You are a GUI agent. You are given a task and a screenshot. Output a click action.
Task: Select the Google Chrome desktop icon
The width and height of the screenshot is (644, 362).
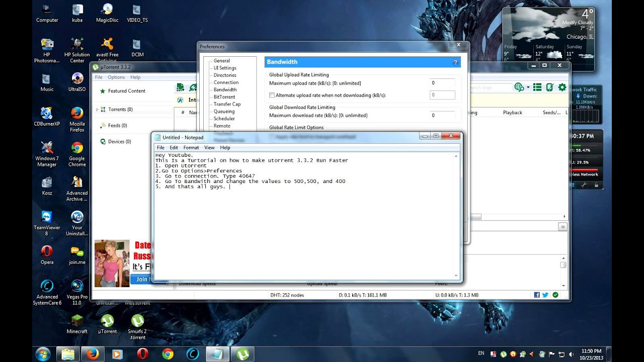coord(77,154)
